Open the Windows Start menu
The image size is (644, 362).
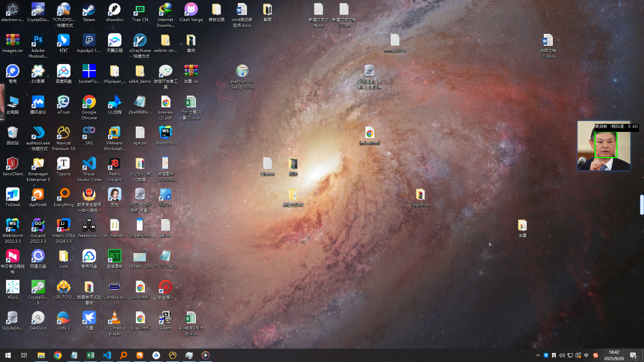8,355
